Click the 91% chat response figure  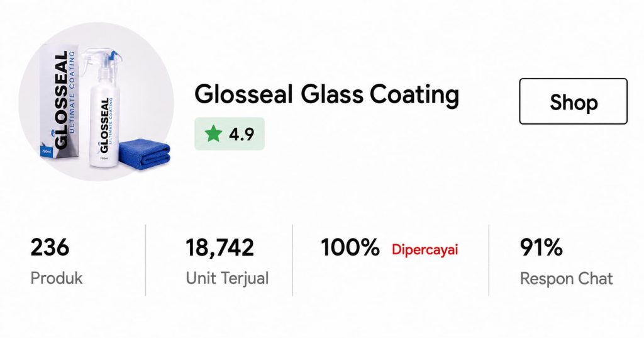pyautogui.click(x=541, y=247)
